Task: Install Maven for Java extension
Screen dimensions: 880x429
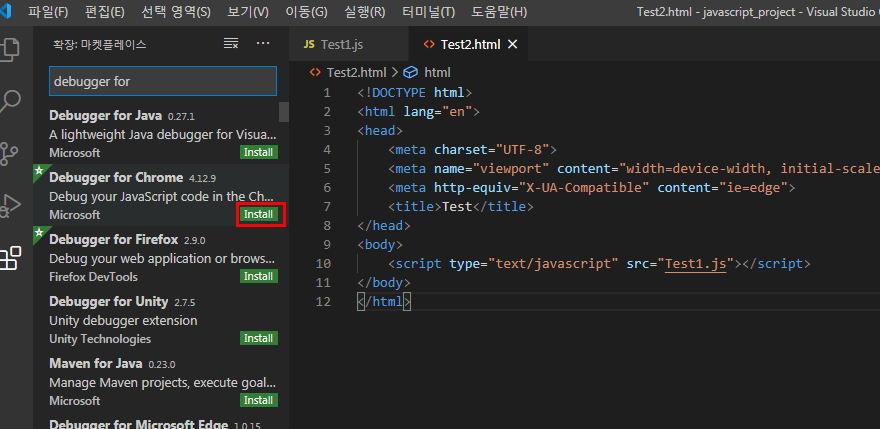Action: point(259,400)
